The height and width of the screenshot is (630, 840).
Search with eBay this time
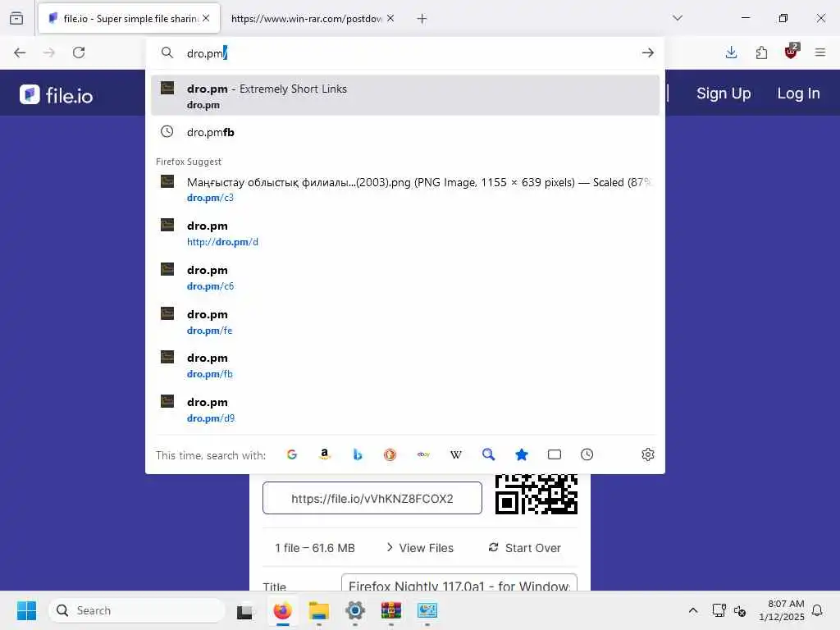423,454
